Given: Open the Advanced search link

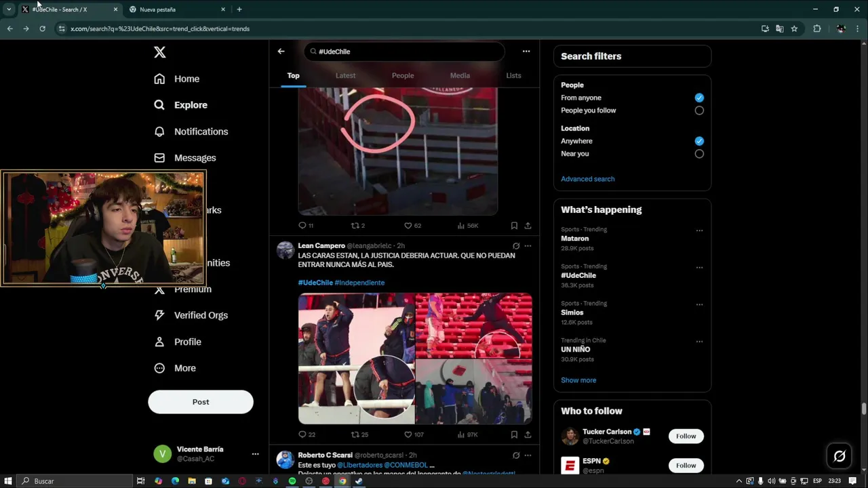Looking at the screenshot, I should tap(588, 179).
